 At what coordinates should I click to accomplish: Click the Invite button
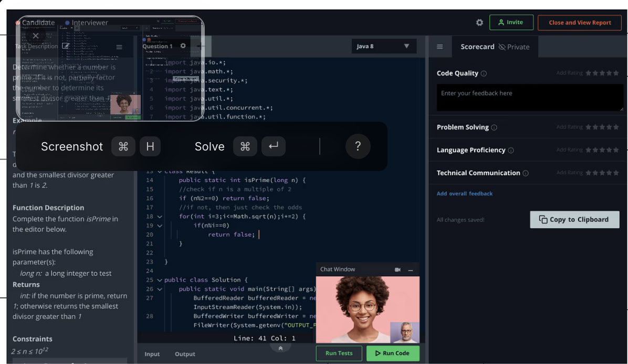click(511, 23)
